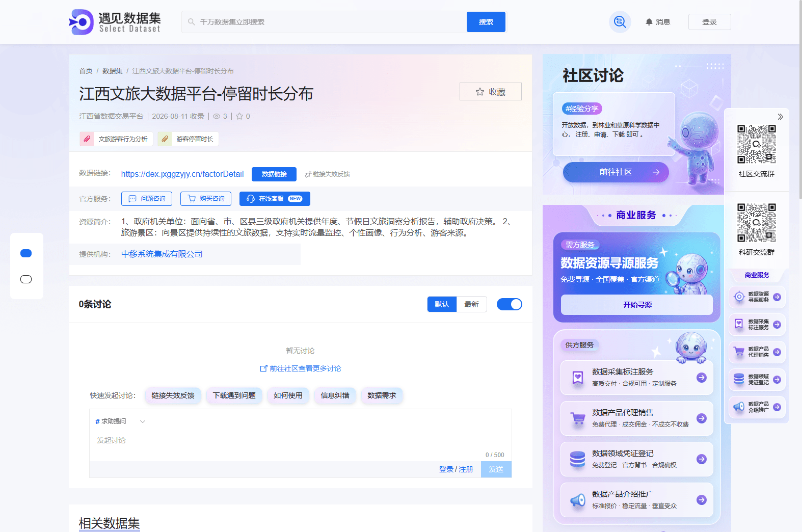Focus the 发起讨论 text area
The height and width of the screenshot is (532, 802).
click(301, 441)
